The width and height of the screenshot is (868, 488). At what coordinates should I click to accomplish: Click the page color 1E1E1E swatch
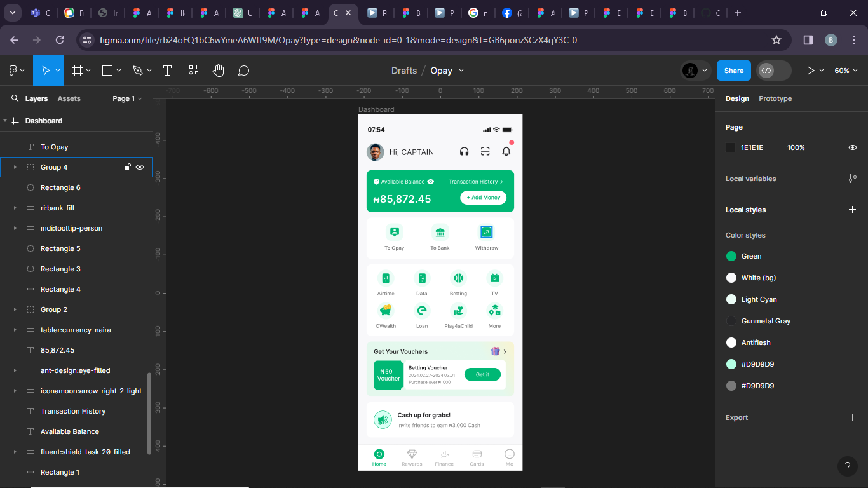click(x=731, y=147)
